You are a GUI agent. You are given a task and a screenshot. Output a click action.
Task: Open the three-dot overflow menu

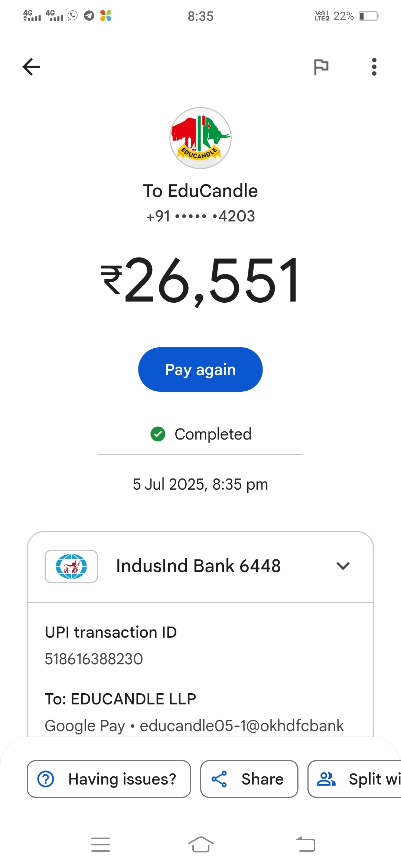click(x=374, y=67)
